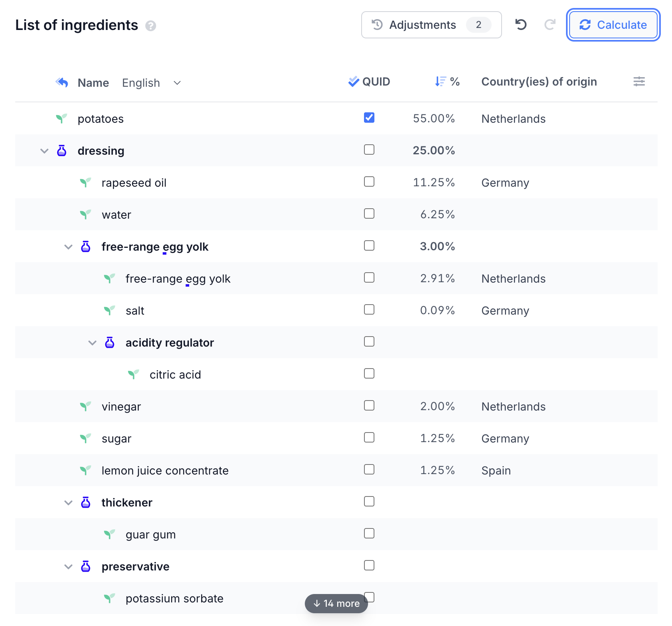Click help icon beside List of ingredients
Viewport: 672px width, 626px height.
pyautogui.click(x=150, y=26)
